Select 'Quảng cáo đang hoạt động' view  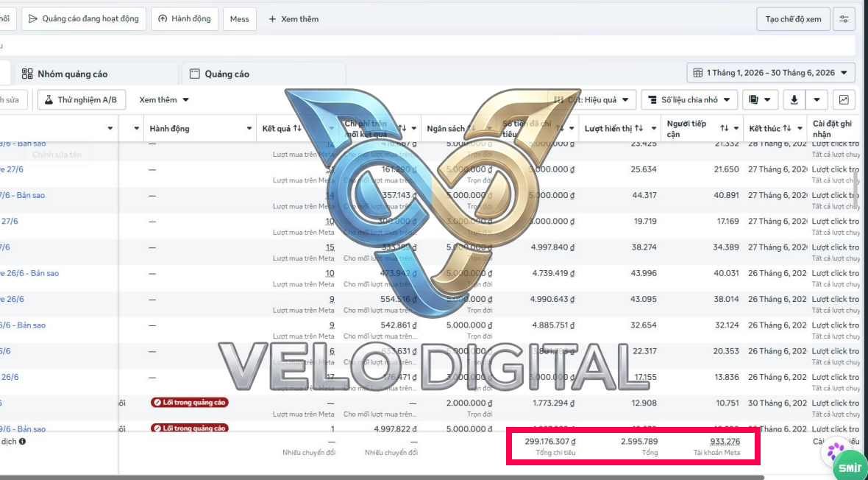coord(84,19)
